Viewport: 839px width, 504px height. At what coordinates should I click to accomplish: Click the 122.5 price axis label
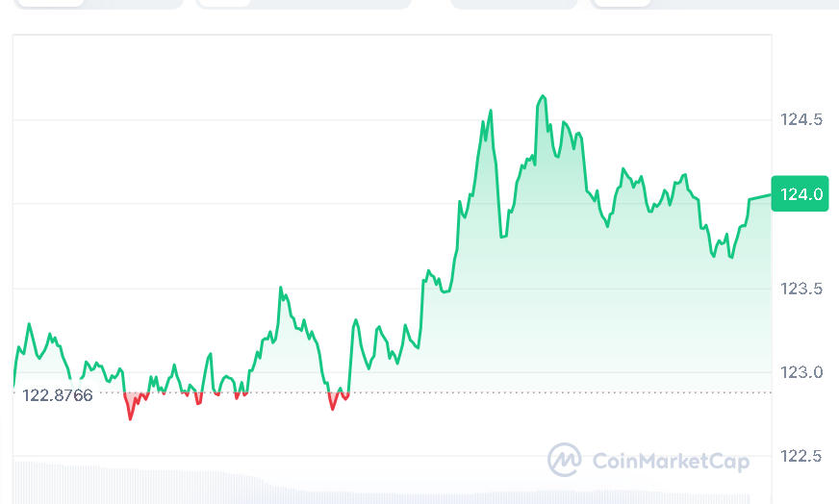pos(801,456)
